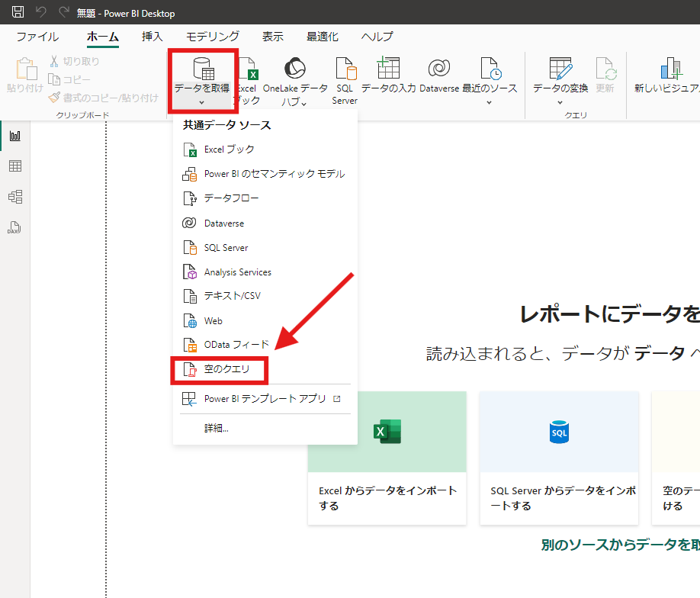Open the モデリング ribbon tab
Screen dimensions: 700x598
tap(213, 37)
